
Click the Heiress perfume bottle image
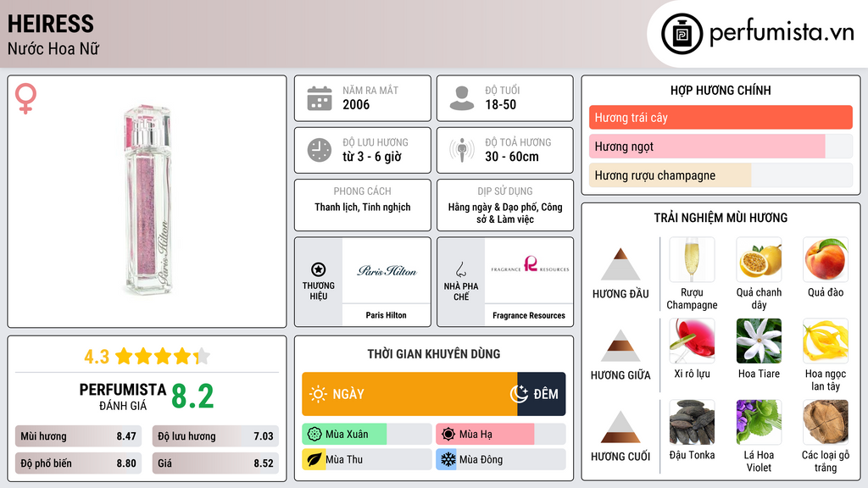coord(147,199)
